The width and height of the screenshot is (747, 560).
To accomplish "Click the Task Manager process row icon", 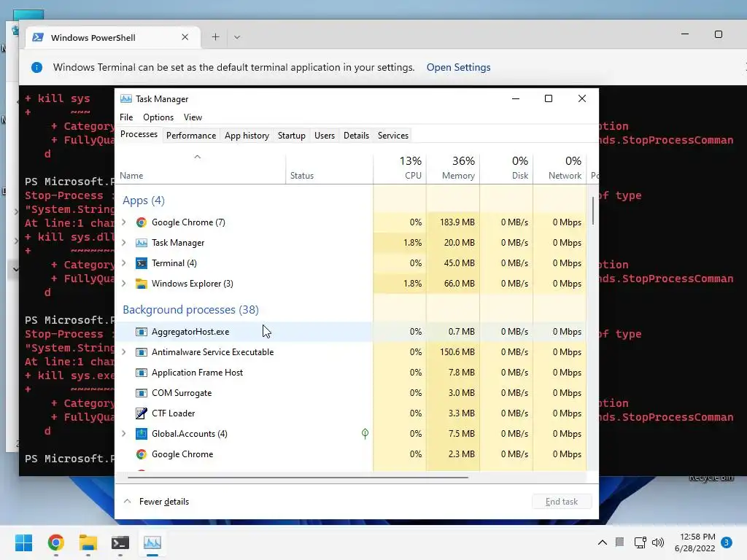I will 141,243.
